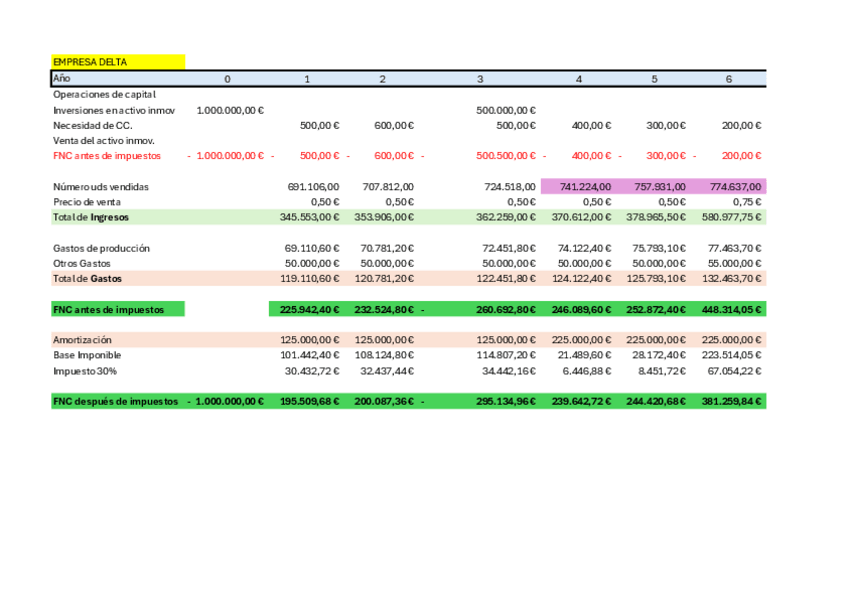Select total income 378.965,50 €
This screenshot has height=599, width=848.
coord(656,217)
